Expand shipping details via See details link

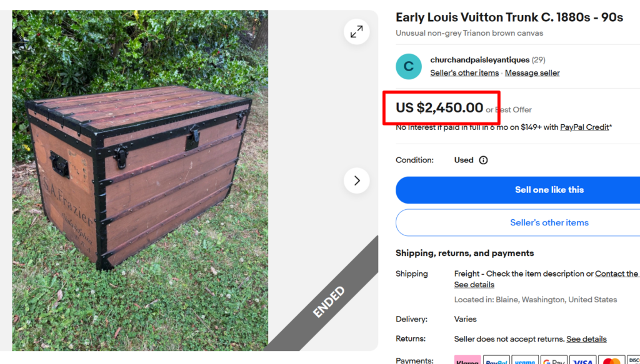click(x=473, y=284)
